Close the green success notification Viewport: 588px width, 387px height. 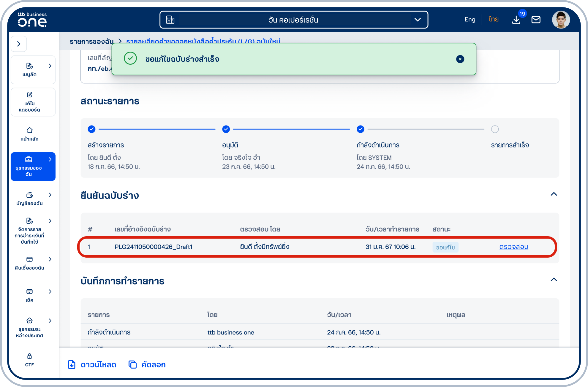(460, 59)
